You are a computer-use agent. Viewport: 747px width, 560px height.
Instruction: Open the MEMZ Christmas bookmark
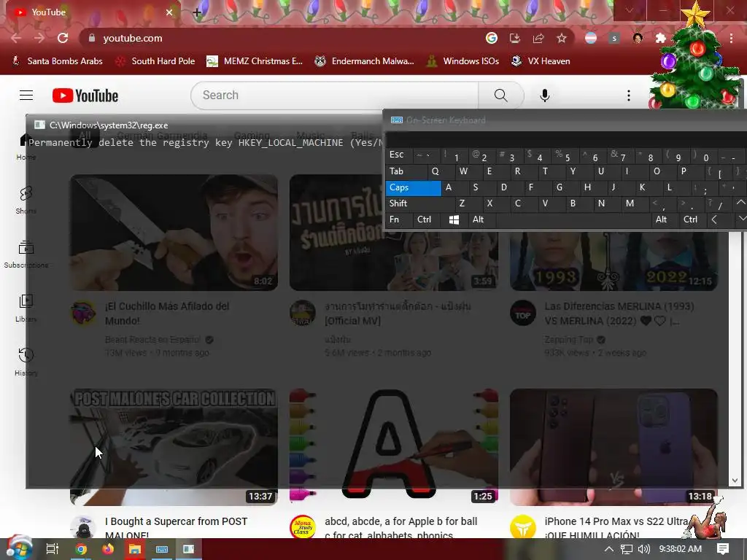(255, 61)
